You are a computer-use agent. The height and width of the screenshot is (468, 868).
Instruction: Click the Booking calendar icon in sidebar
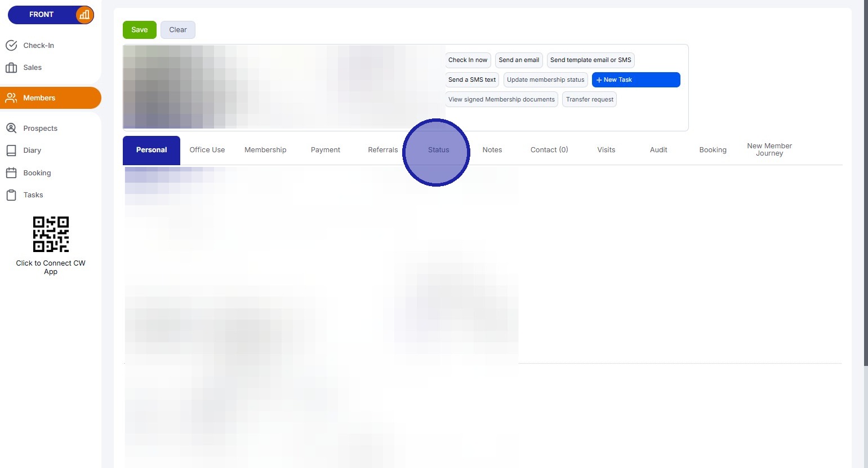(11, 173)
